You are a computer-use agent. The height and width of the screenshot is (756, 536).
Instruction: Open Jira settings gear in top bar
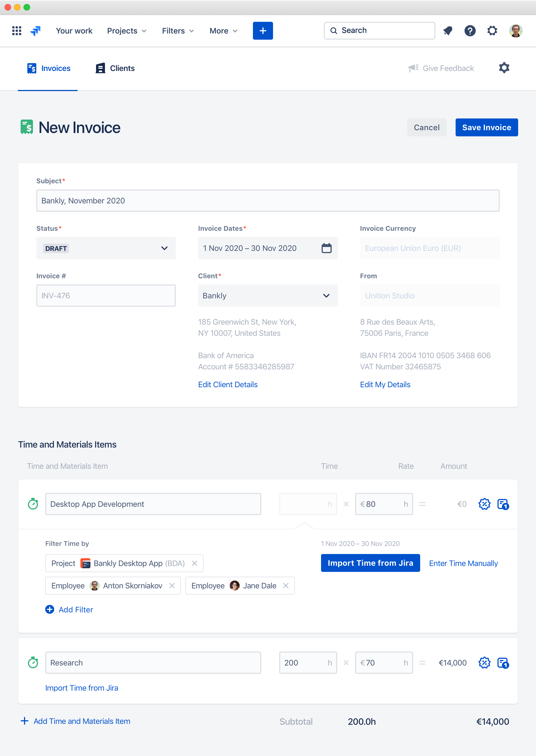[x=492, y=31]
